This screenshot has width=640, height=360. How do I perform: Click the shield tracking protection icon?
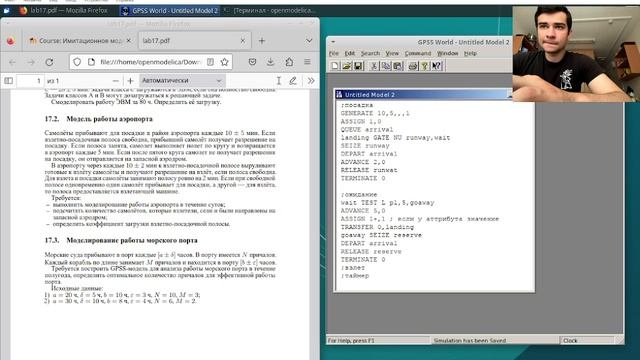coord(77,62)
